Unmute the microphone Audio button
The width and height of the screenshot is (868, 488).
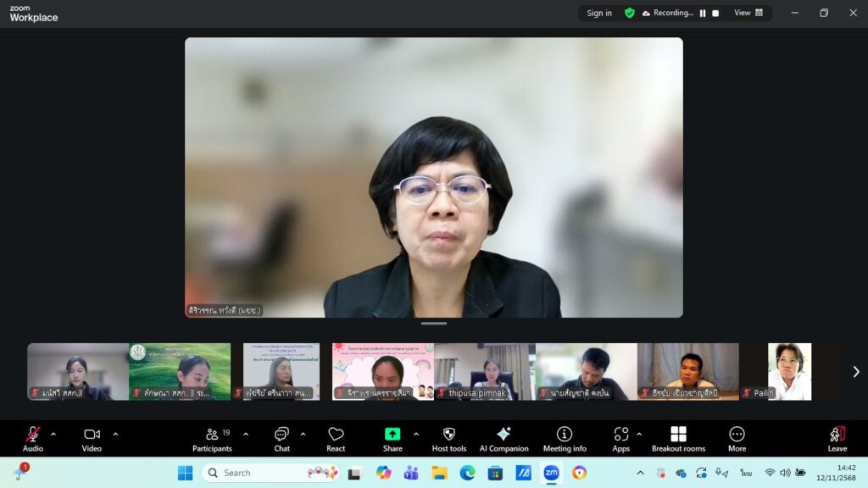point(33,438)
